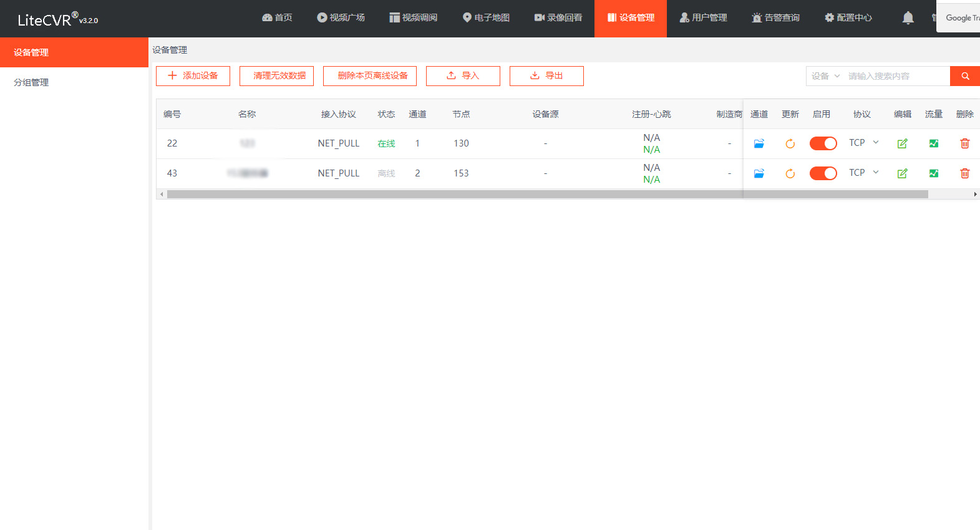
Task: Click node value 153
Action: coord(461,173)
